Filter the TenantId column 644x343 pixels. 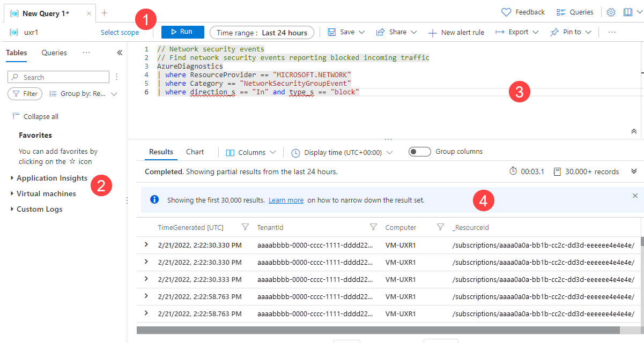(x=373, y=227)
